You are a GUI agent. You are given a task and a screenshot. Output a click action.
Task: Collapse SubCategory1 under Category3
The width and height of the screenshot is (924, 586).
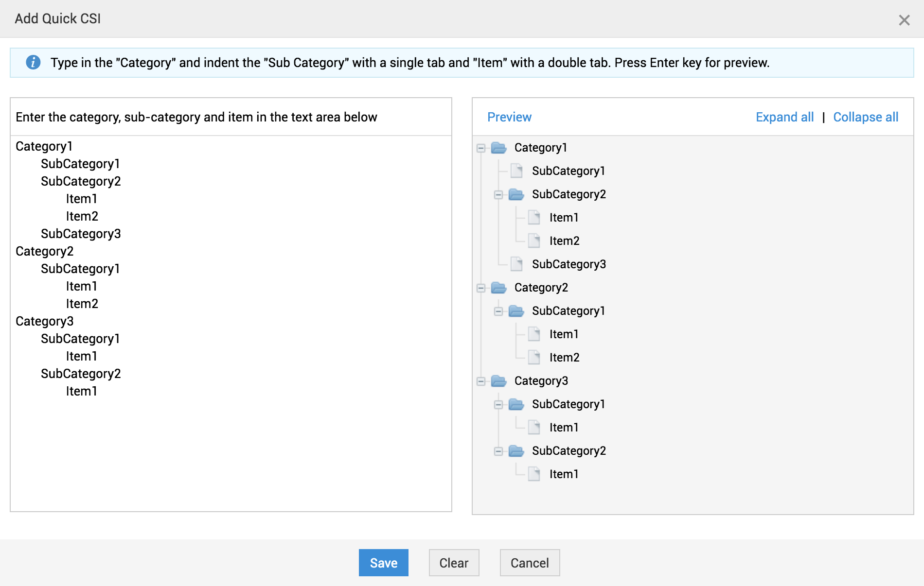(498, 405)
